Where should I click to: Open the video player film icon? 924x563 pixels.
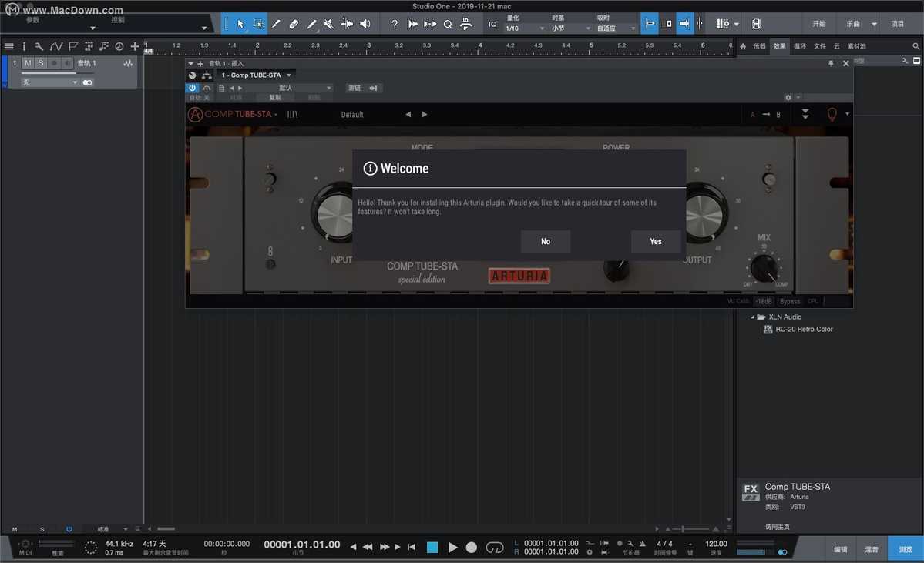point(756,24)
